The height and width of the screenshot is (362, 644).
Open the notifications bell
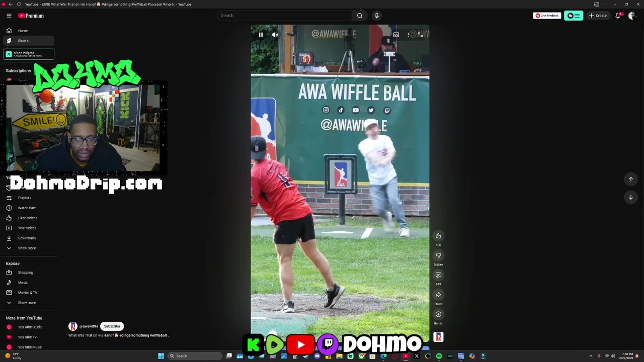pyautogui.click(x=618, y=16)
